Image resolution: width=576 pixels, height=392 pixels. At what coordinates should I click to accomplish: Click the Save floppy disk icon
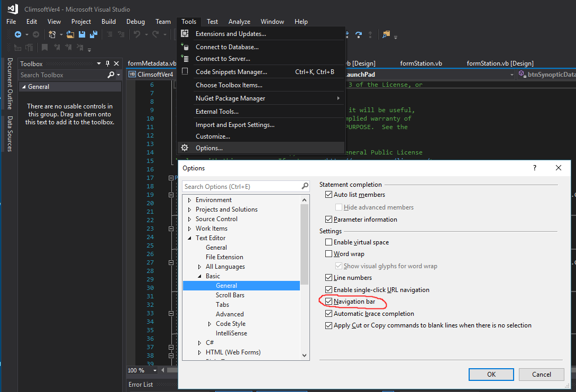click(x=82, y=34)
